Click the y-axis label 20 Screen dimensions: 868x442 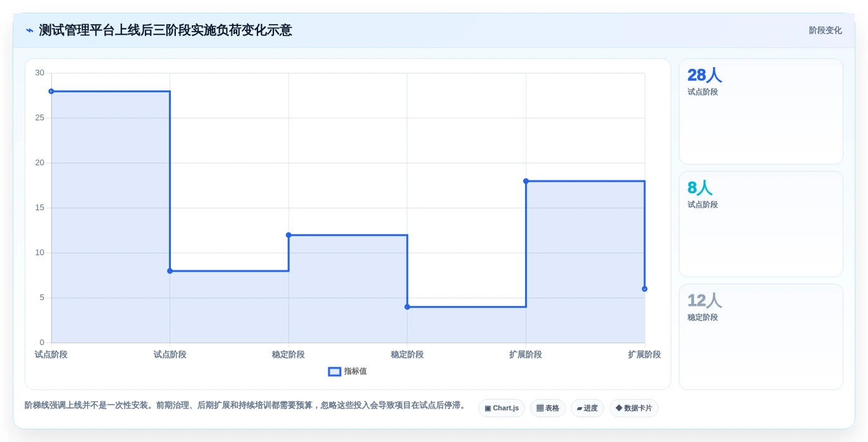[40, 163]
